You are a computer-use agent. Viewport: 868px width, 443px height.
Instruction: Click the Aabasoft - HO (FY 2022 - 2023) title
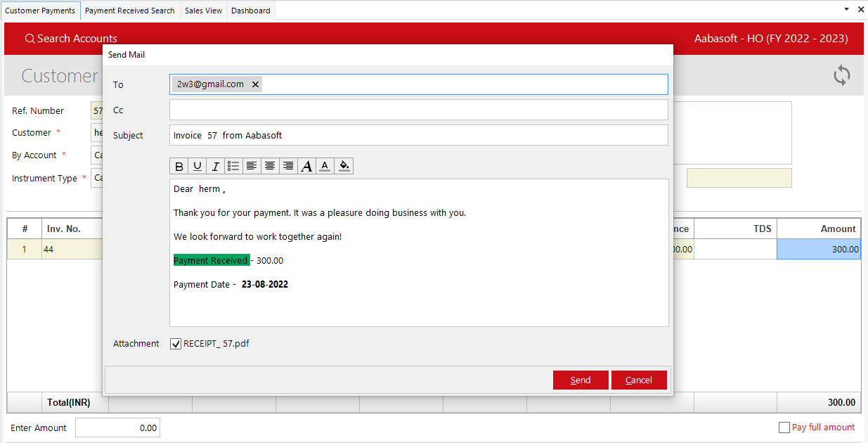771,39
